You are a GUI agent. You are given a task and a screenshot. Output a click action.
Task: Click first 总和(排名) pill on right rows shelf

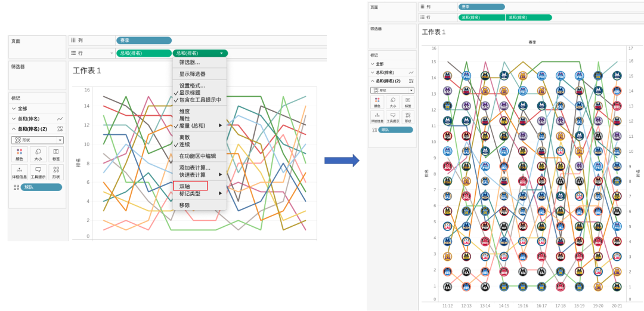pyautogui.click(x=481, y=17)
